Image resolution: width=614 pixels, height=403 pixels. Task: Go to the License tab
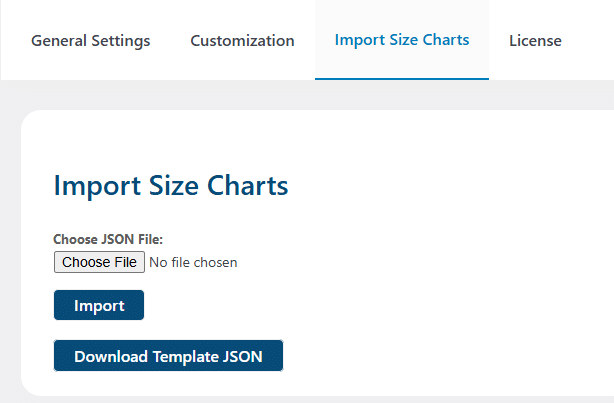tap(535, 41)
